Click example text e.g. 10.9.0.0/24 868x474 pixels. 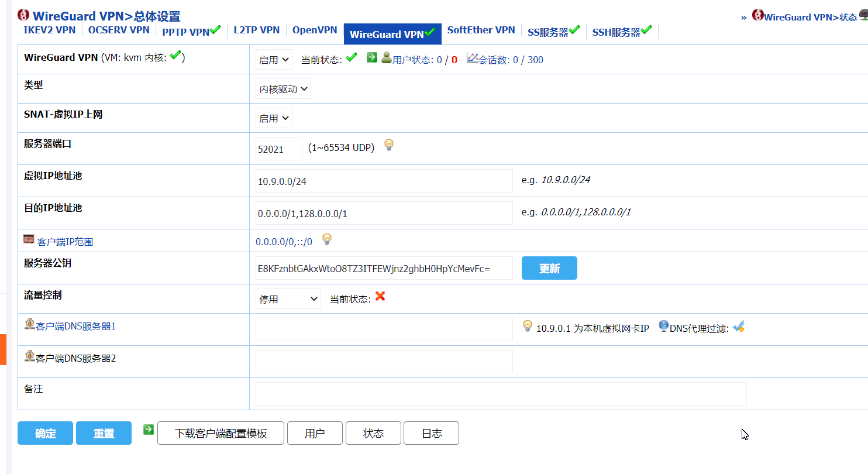click(556, 180)
